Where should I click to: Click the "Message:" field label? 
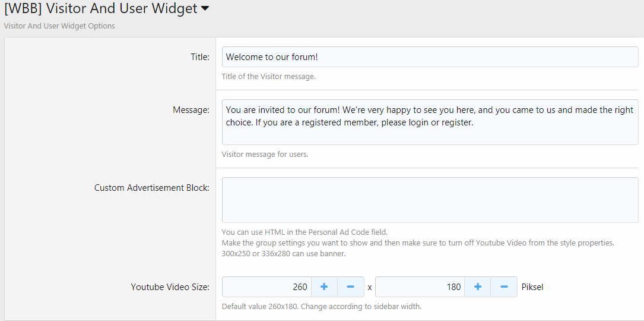tap(191, 110)
